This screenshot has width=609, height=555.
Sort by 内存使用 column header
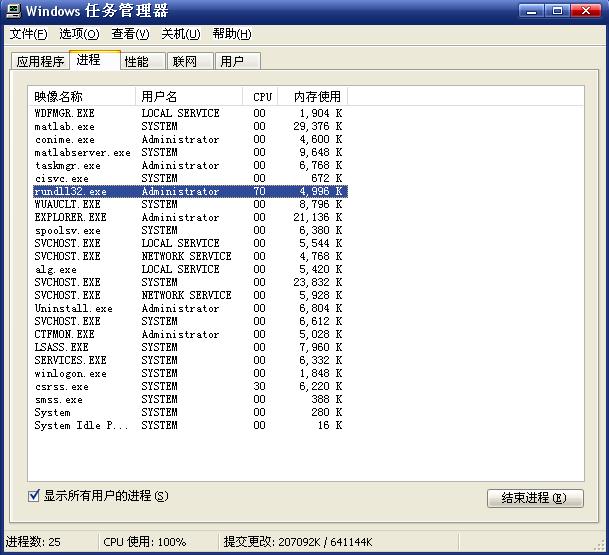coord(313,96)
